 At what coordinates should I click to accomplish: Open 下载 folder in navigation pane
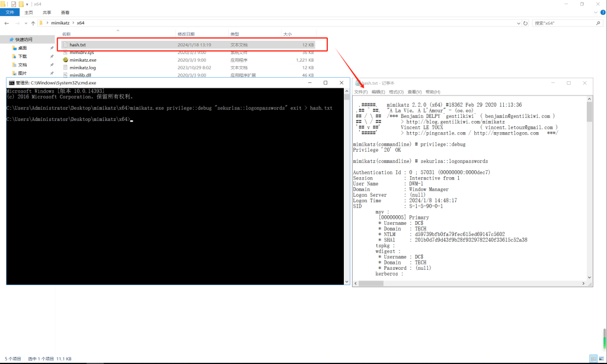(23, 56)
